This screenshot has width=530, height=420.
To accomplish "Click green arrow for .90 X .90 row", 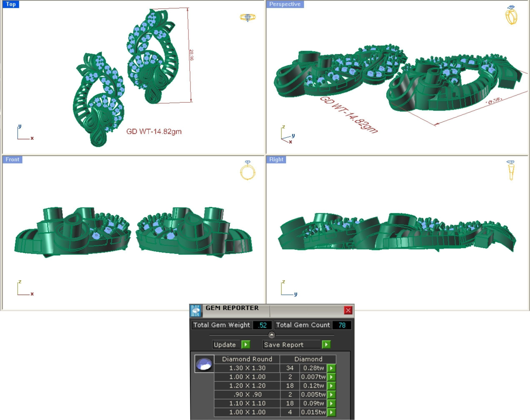I will [x=331, y=395].
